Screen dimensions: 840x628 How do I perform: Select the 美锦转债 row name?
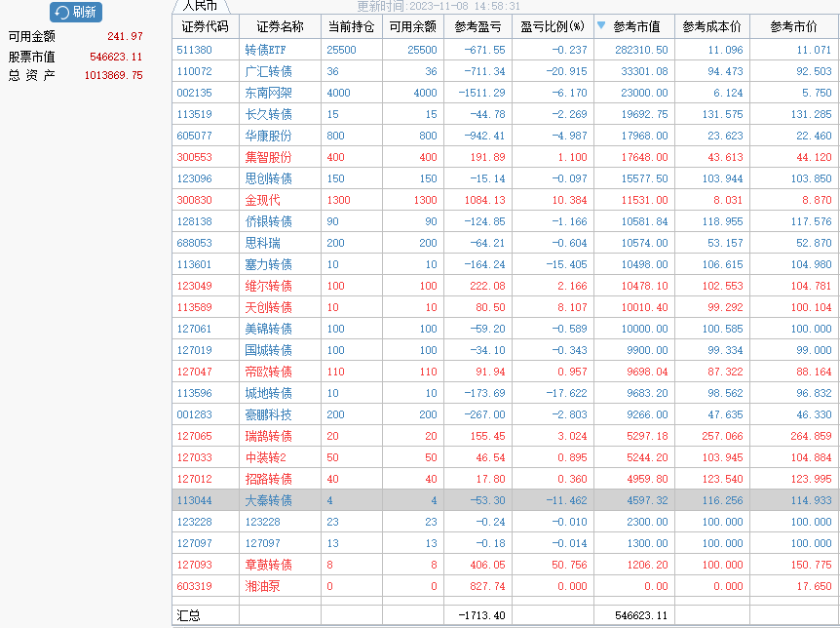tap(268, 329)
